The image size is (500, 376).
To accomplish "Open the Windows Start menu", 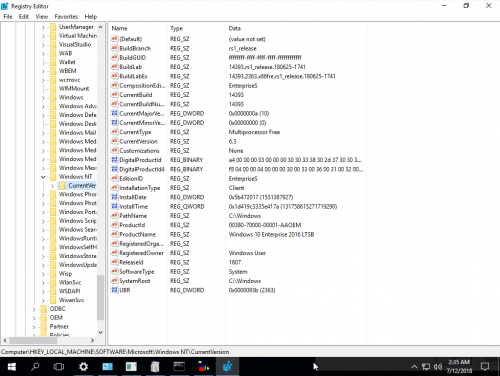I will (x=12, y=367).
